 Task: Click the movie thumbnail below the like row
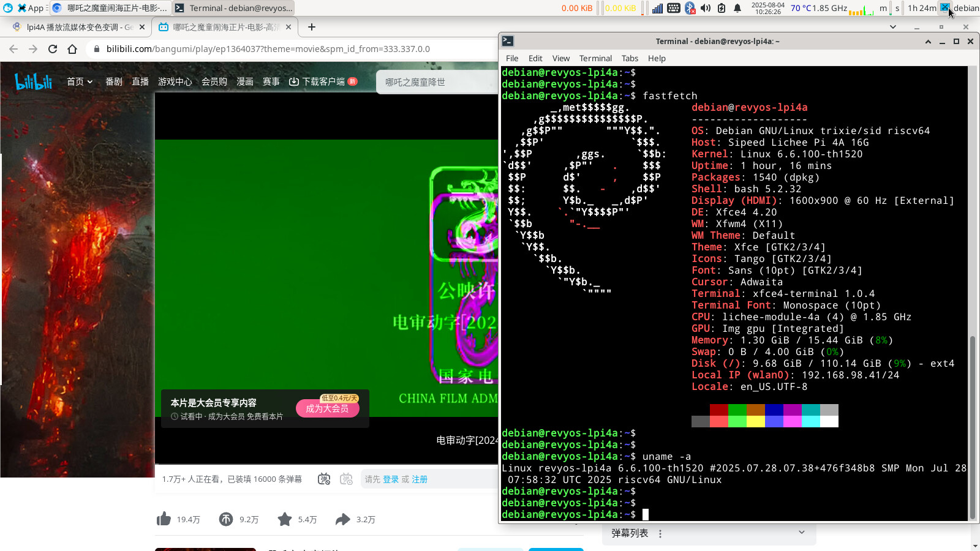(x=205, y=549)
